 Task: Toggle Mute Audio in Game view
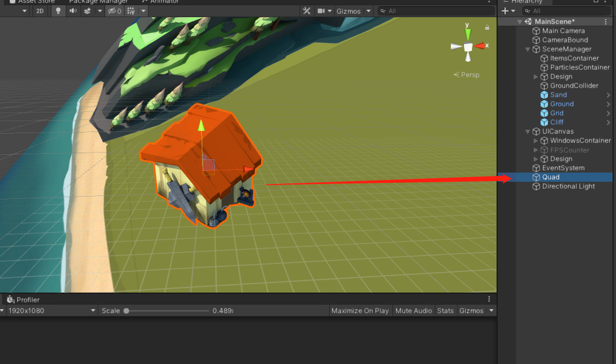click(x=414, y=311)
